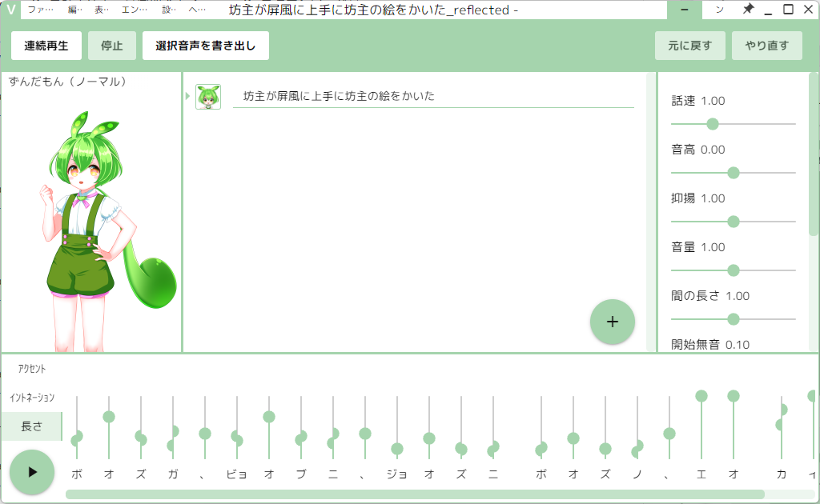Click the ノ mora label
The width and height of the screenshot is (820, 504).
tap(637, 474)
